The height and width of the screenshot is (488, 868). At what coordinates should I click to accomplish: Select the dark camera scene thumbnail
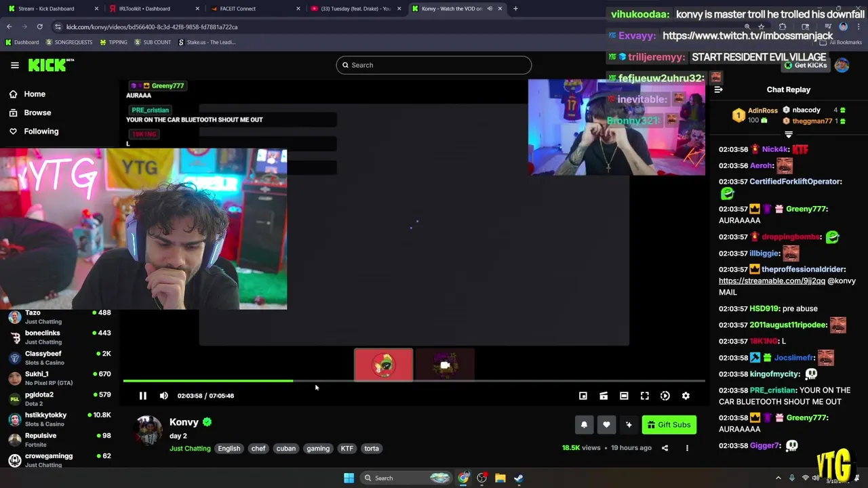[x=445, y=365]
